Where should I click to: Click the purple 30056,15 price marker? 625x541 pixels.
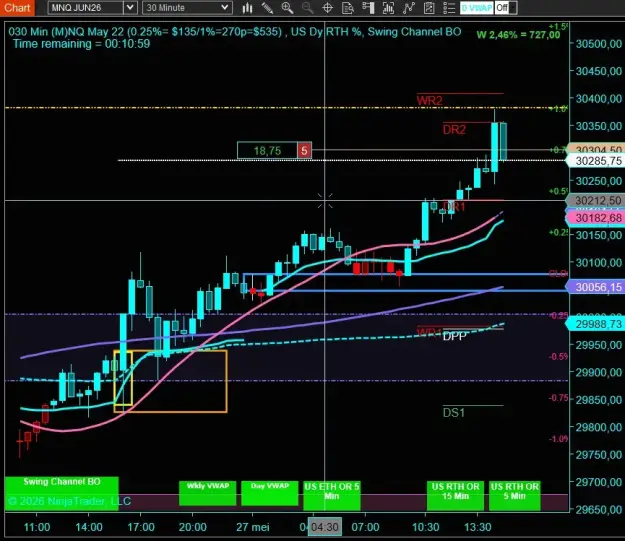point(597,287)
